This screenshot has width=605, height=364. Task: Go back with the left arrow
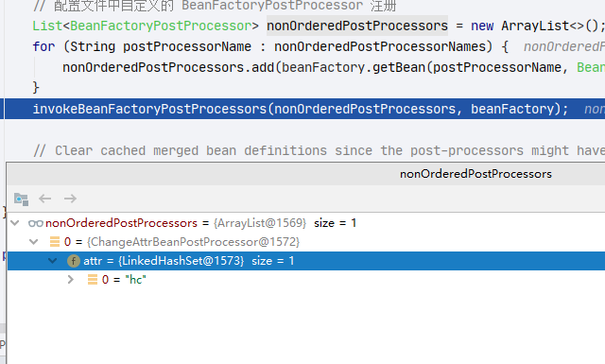coord(45,199)
